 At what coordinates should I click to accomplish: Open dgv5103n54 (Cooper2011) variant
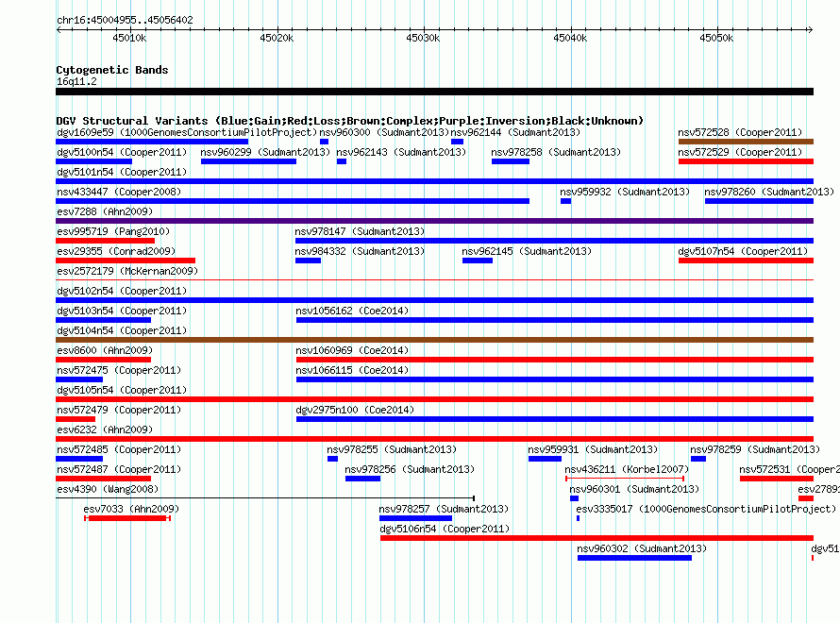click(x=122, y=311)
